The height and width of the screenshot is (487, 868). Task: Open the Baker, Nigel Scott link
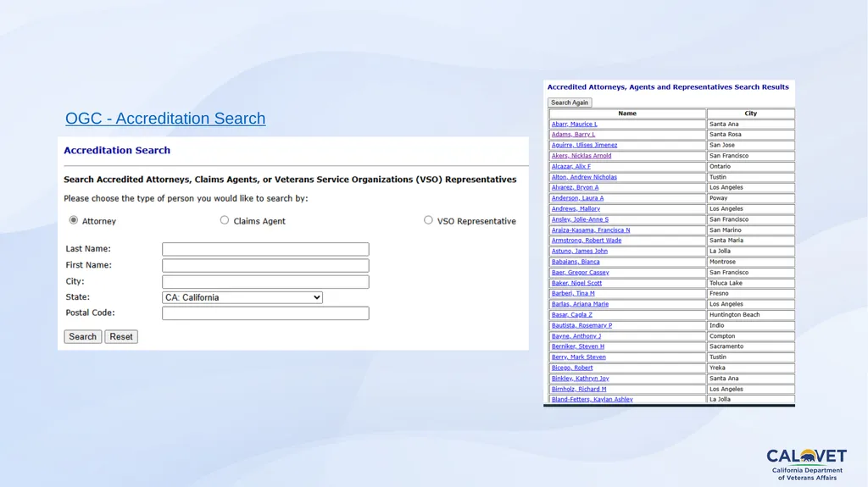tap(576, 283)
